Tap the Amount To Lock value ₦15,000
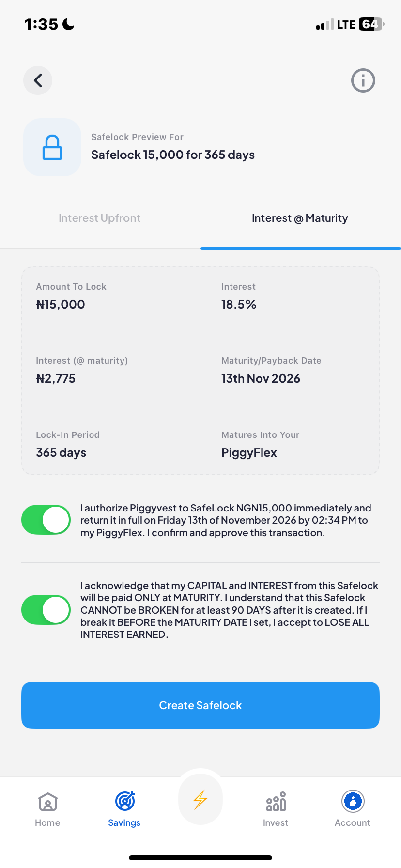 60,304
